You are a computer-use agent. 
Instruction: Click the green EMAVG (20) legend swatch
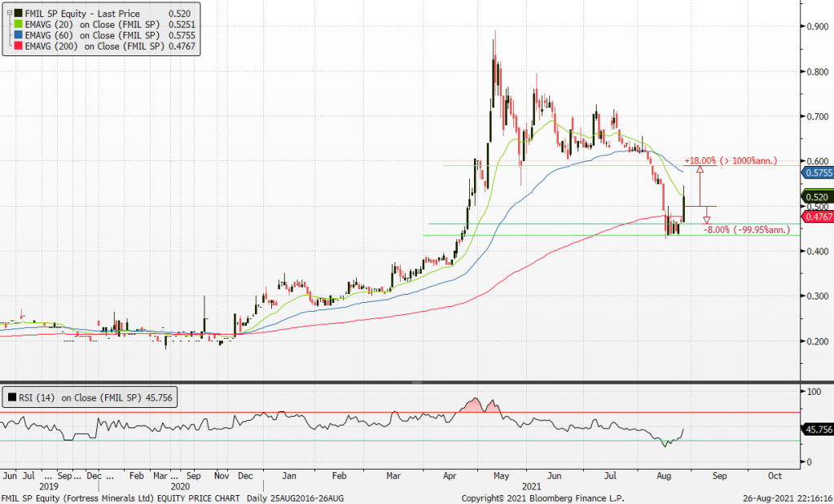(18, 24)
